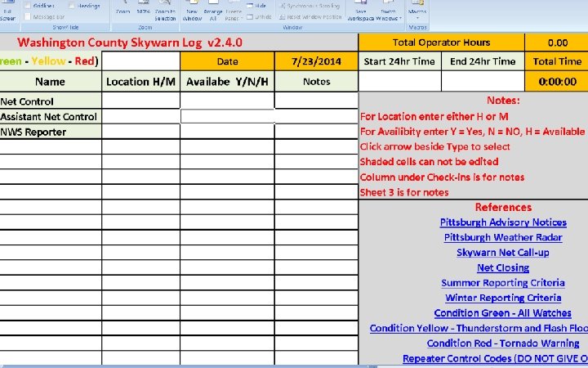Click the Start 24hr Time header
This screenshot has width=588, height=368.
pyautogui.click(x=399, y=61)
